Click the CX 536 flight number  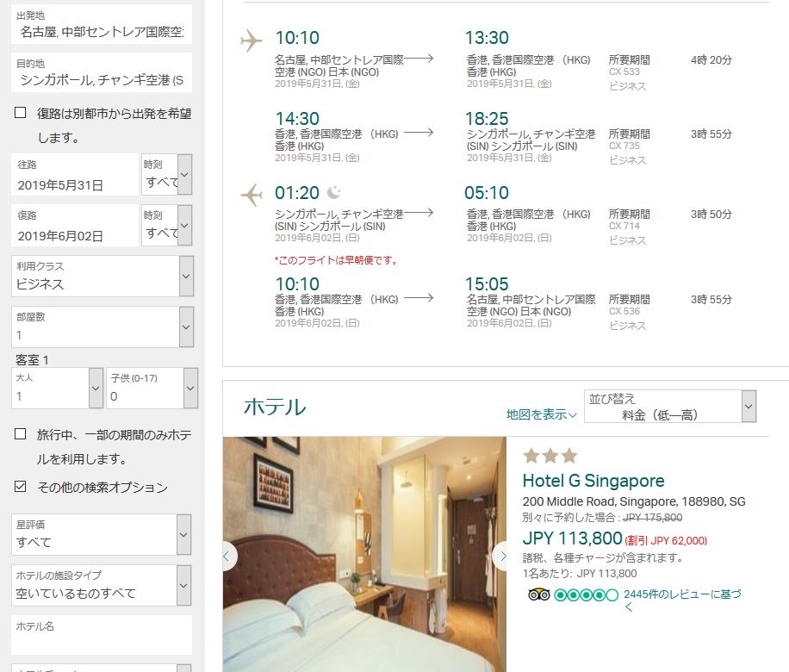coord(624,312)
